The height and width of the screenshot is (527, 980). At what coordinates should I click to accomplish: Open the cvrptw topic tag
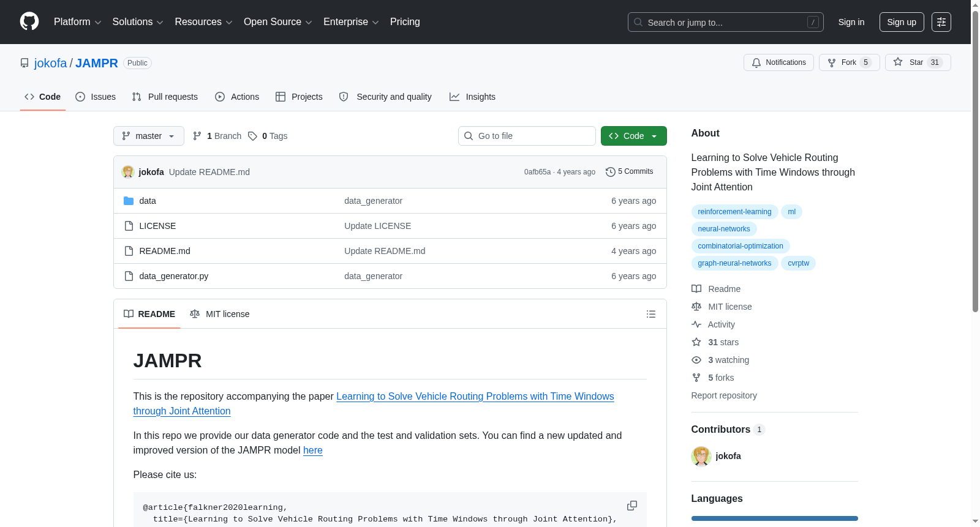[798, 263]
